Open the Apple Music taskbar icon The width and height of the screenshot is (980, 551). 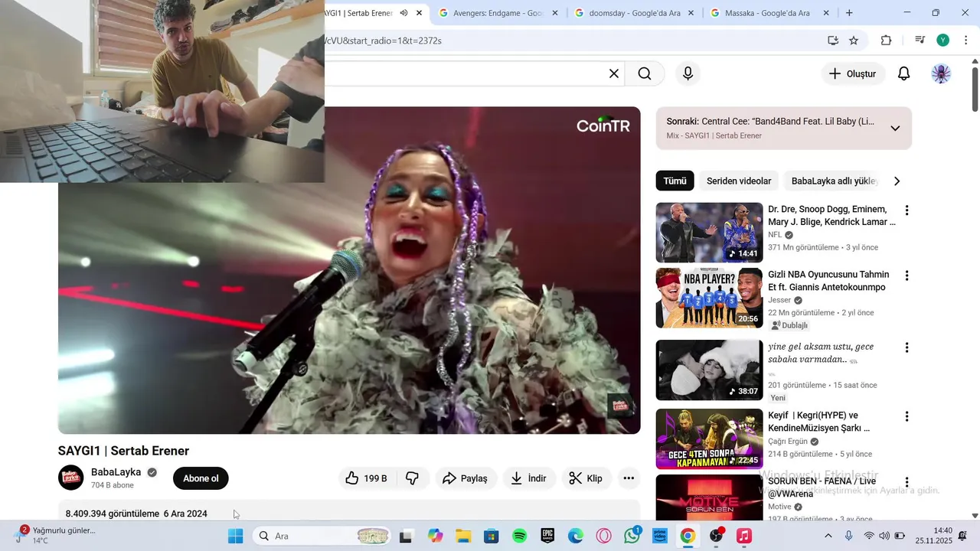744,536
